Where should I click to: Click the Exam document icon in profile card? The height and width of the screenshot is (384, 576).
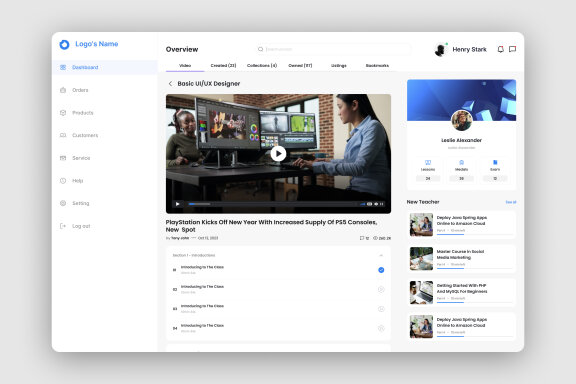pyautogui.click(x=495, y=162)
